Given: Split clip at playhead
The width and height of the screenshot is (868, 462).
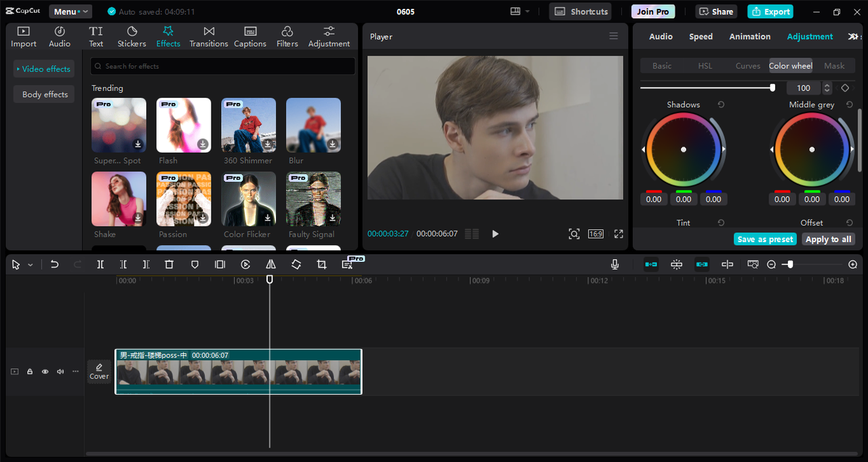Looking at the screenshot, I should point(100,265).
